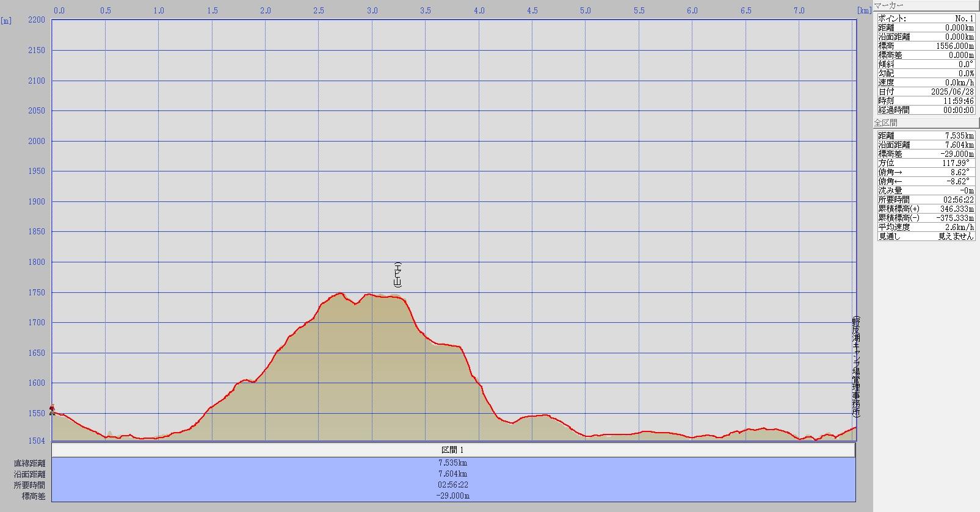Image resolution: width=980 pixels, height=512 pixels.
Task: Click the 方位 117.99° row
Action: coord(926,163)
